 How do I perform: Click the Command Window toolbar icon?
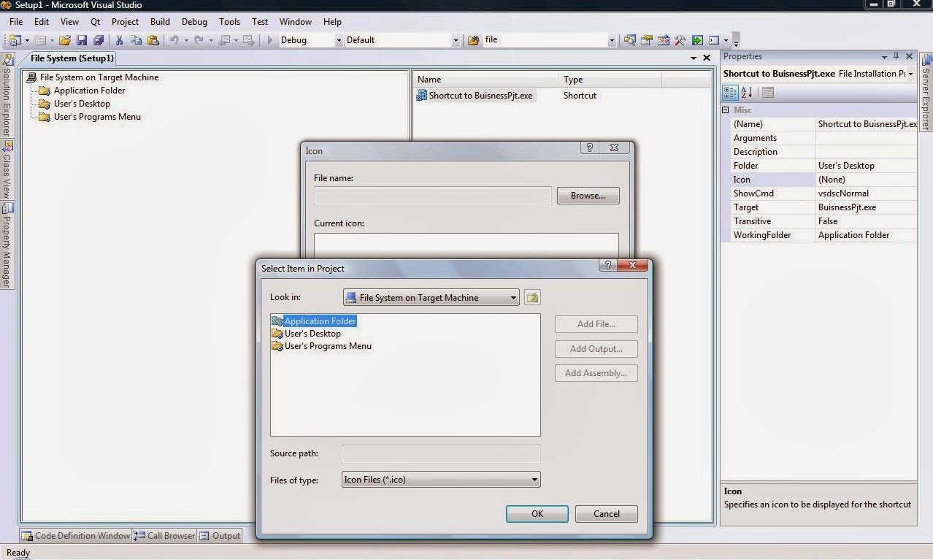715,40
